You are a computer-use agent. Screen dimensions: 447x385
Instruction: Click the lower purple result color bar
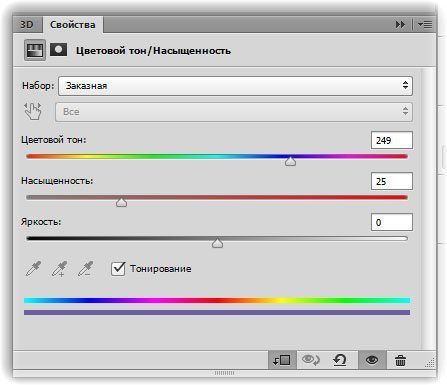click(x=217, y=312)
